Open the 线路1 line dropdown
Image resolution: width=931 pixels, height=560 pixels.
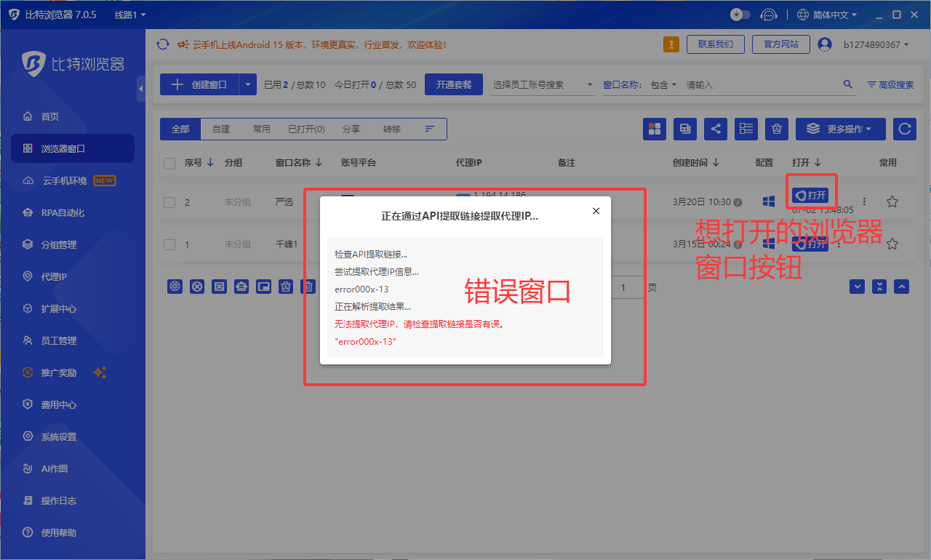click(x=130, y=15)
